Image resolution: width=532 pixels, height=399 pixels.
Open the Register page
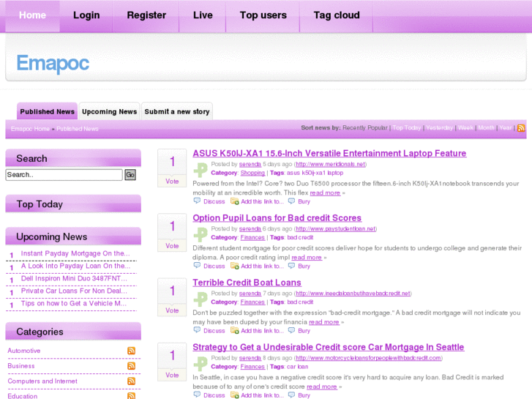pos(146,15)
